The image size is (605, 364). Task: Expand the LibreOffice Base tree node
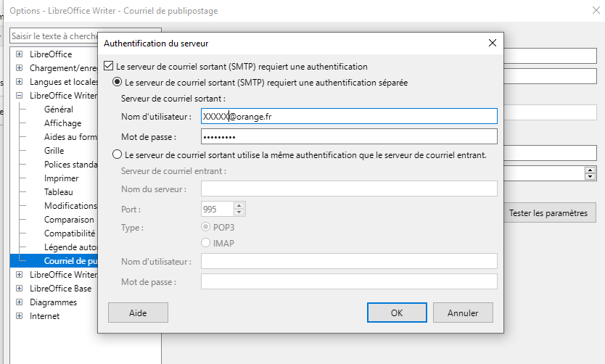[x=20, y=289]
